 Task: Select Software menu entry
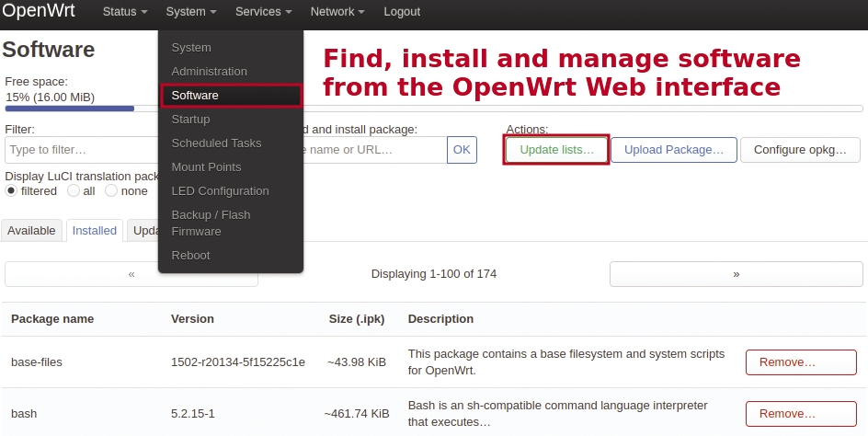pos(232,96)
